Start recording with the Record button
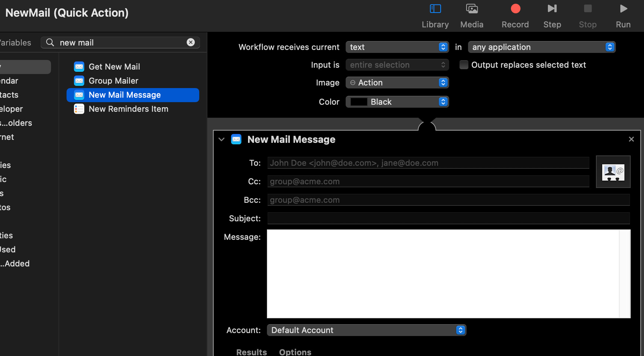 (x=515, y=9)
